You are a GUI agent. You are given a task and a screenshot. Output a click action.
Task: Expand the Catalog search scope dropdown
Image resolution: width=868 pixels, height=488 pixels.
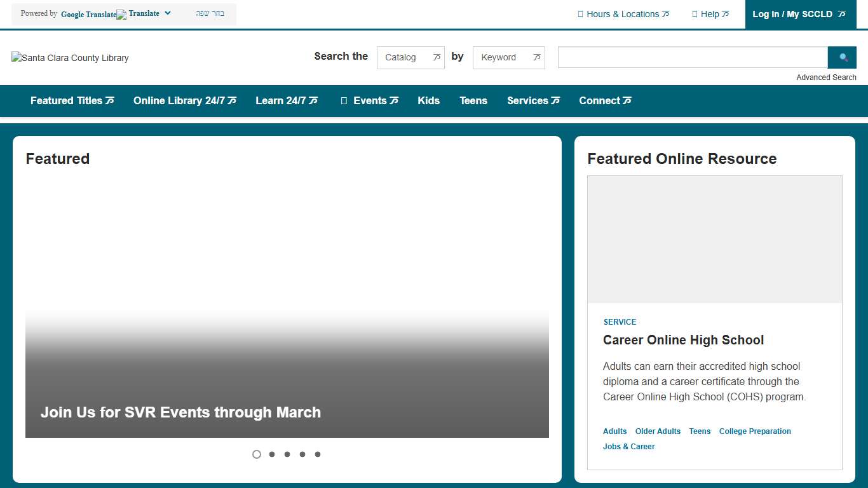coord(410,57)
